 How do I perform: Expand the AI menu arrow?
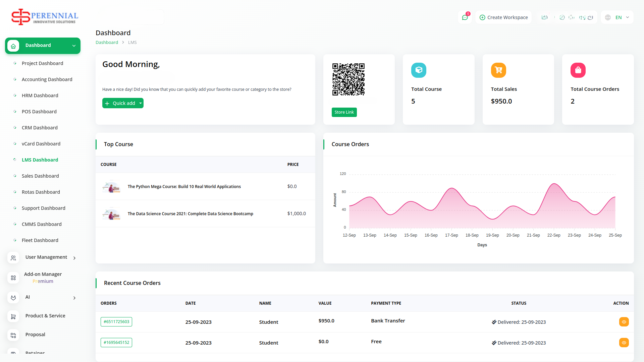(x=74, y=298)
